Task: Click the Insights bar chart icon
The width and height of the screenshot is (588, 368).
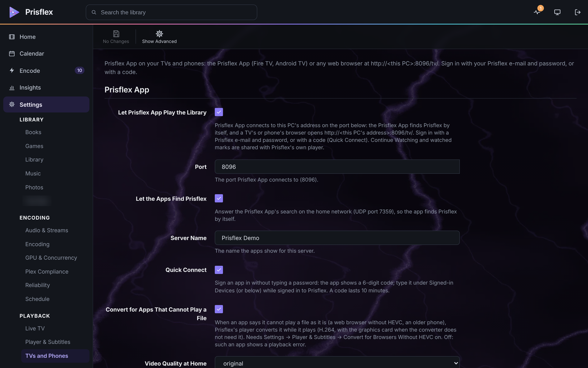Action: tap(12, 88)
